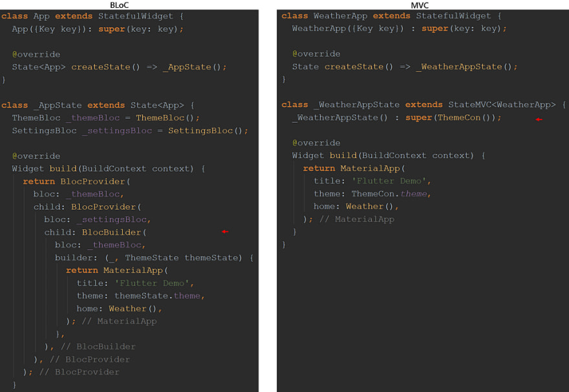
Task: Select 'return MaterialApp(' in MVC panel
Action: point(354,169)
